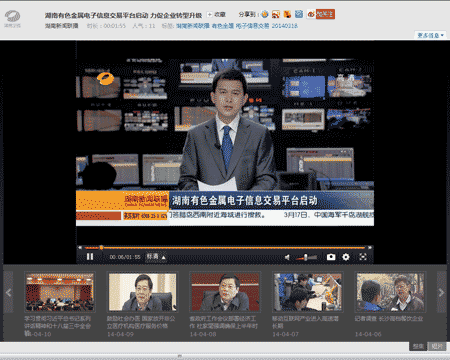Viewport: 450px width, 360px height.
Task: Open the 20140318 tag link
Action: [x=284, y=26]
